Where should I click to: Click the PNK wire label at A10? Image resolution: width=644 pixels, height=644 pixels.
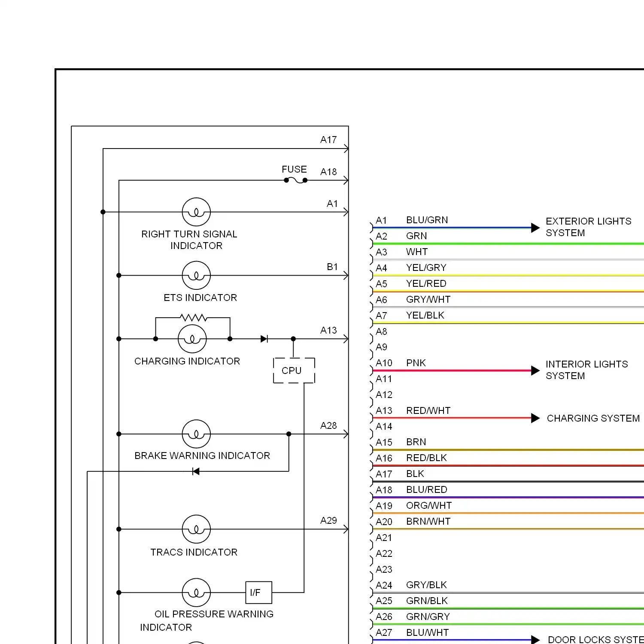(x=416, y=363)
